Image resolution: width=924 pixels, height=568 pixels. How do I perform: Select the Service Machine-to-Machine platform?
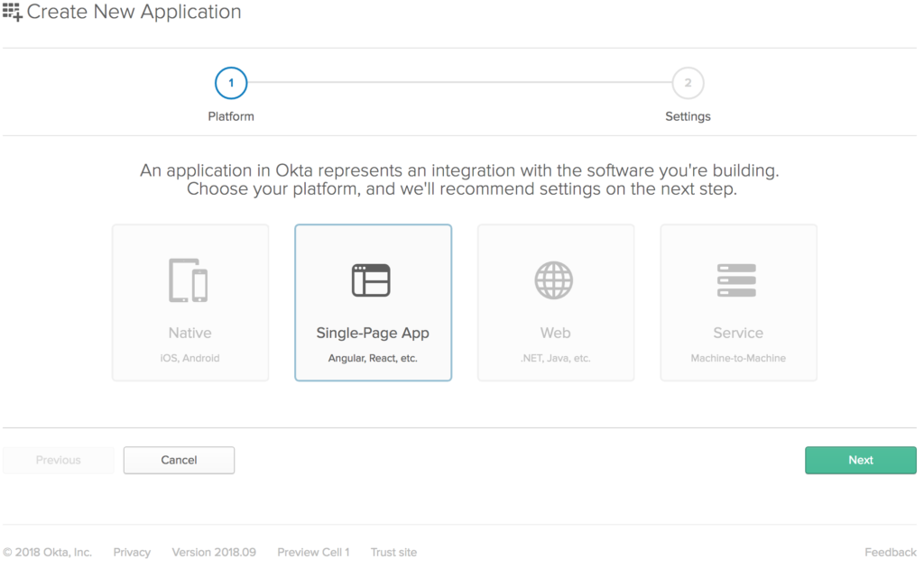click(738, 302)
